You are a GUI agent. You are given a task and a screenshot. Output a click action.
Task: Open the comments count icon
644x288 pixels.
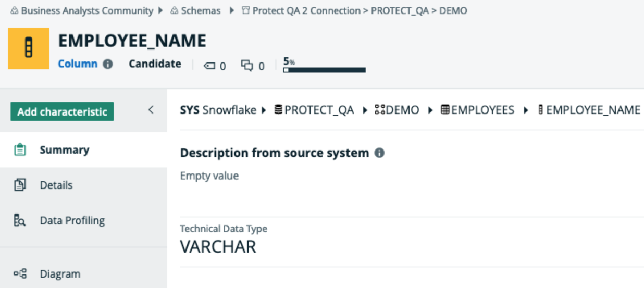(247, 66)
